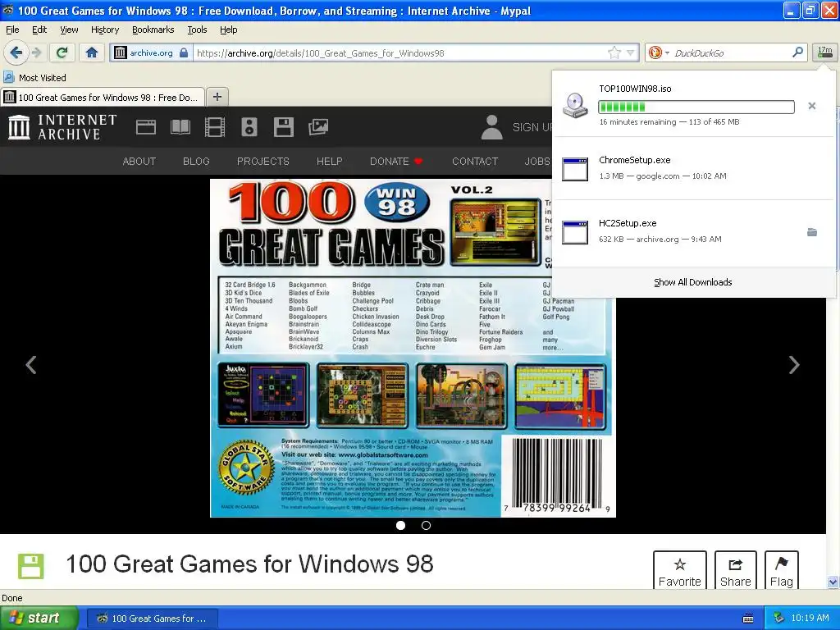
Task: Click the TOP100WIN98.iso disc icon
Action: click(x=575, y=105)
